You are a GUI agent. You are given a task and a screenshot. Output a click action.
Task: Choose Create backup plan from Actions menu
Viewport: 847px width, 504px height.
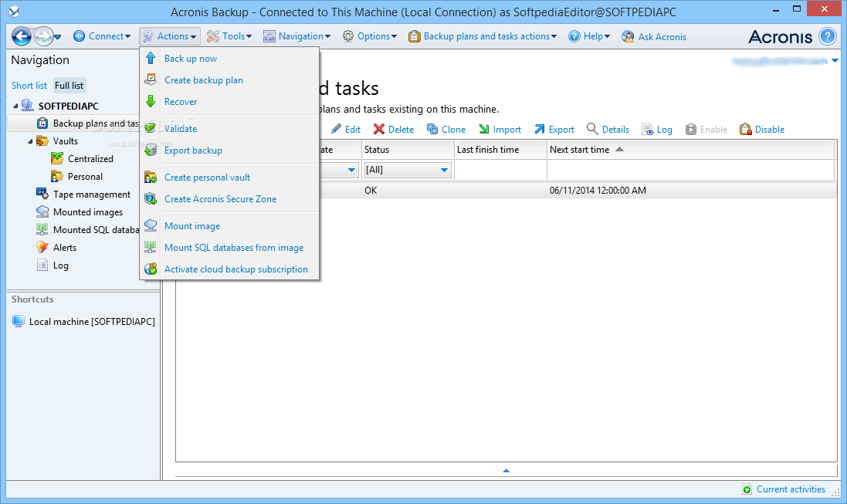[204, 80]
